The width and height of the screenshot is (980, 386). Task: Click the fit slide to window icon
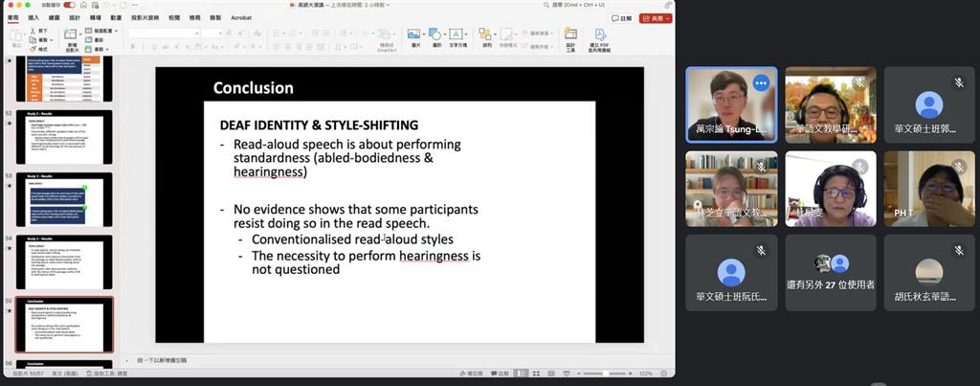pyautogui.click(x=663, y=374)
